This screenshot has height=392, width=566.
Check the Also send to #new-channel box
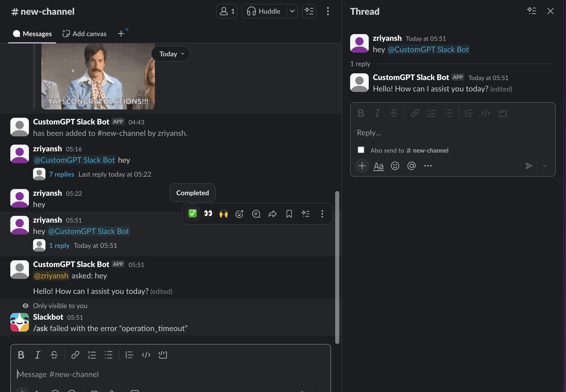[x=361, y=150]
